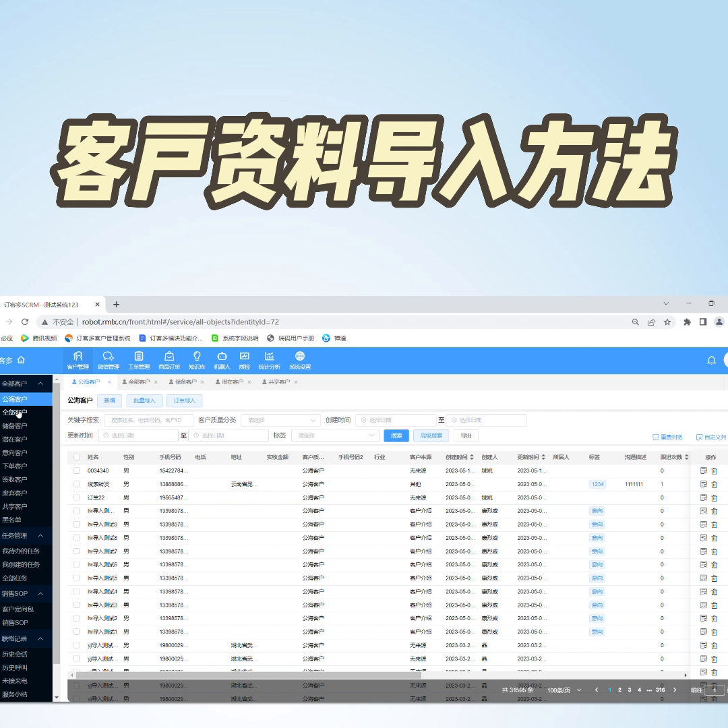Screen dimensions: 728x728
Task: Open 黑名单 in sidebar
Action: 11,520
